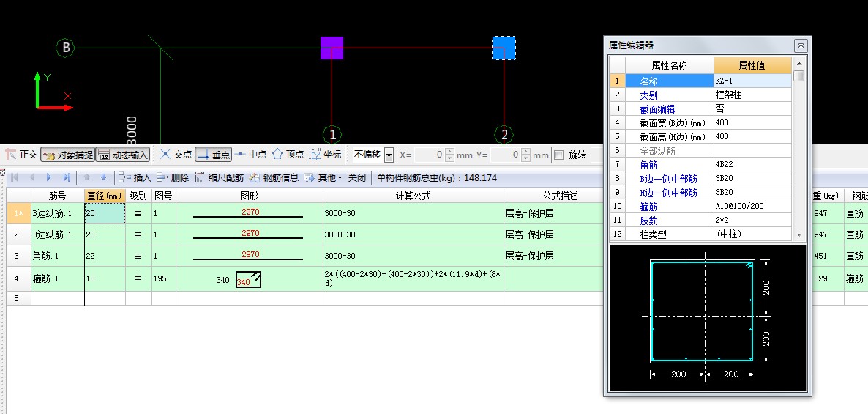Expand the 其他 dropdown menu
The height and width of the screenshot is (414, 868).
coord(323,178)
